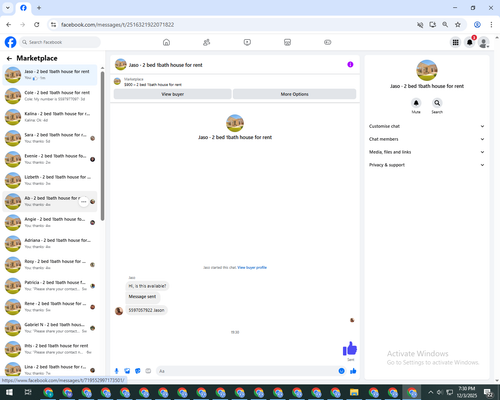Open the Windows notification center icon
This screenshot has height=400, width=500.
[488, 392]
